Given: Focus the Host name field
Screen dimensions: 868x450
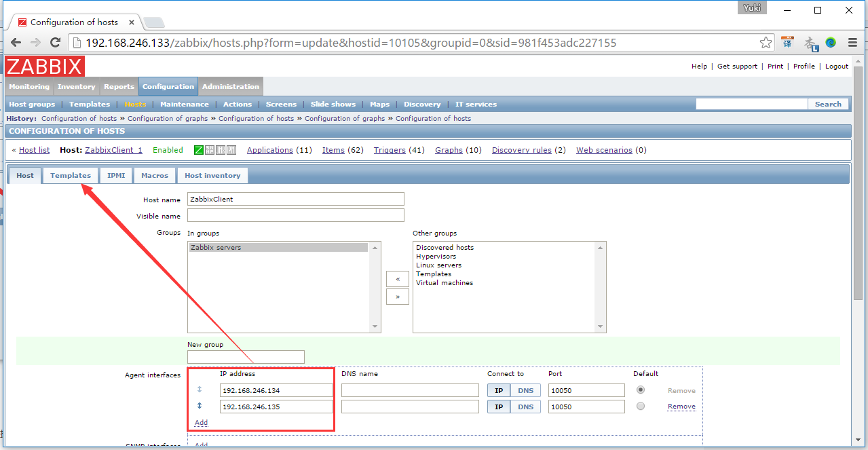Looking at the screenshot, I should (296, 199).
